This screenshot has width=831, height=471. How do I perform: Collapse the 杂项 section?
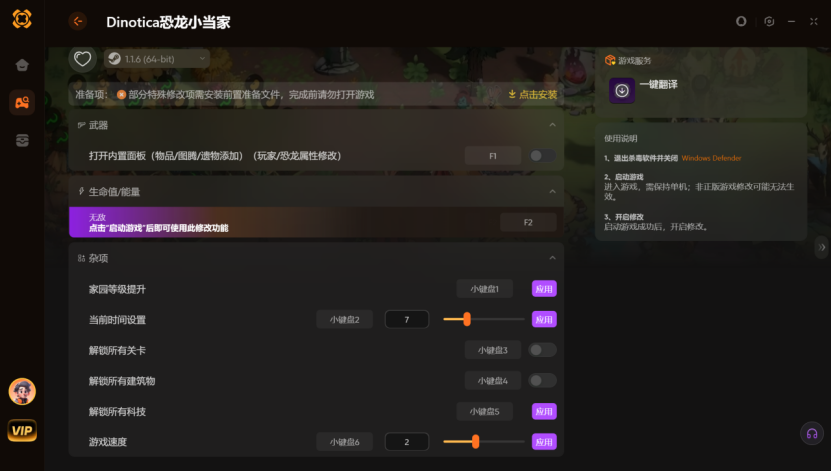pos(552,258)
